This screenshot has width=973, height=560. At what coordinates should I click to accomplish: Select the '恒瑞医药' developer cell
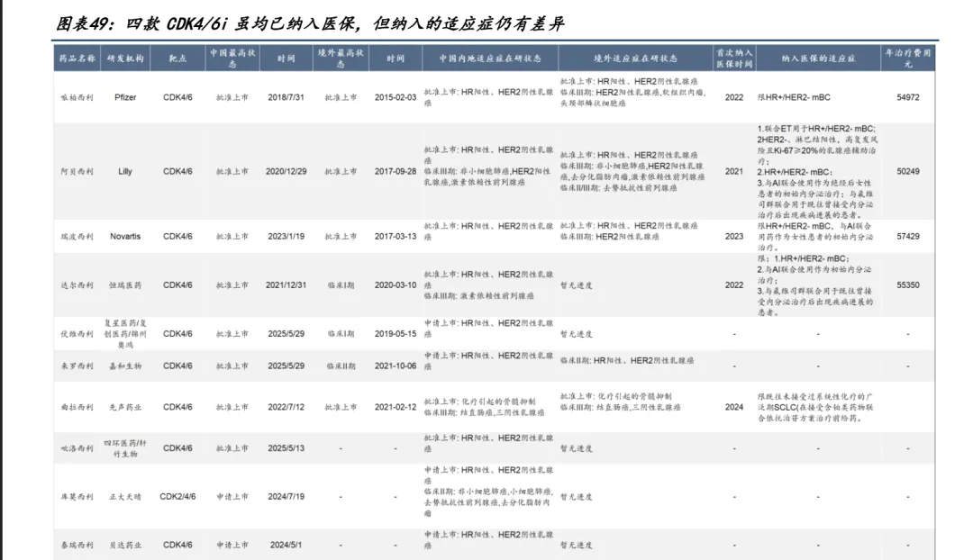(x=125, y=285)
